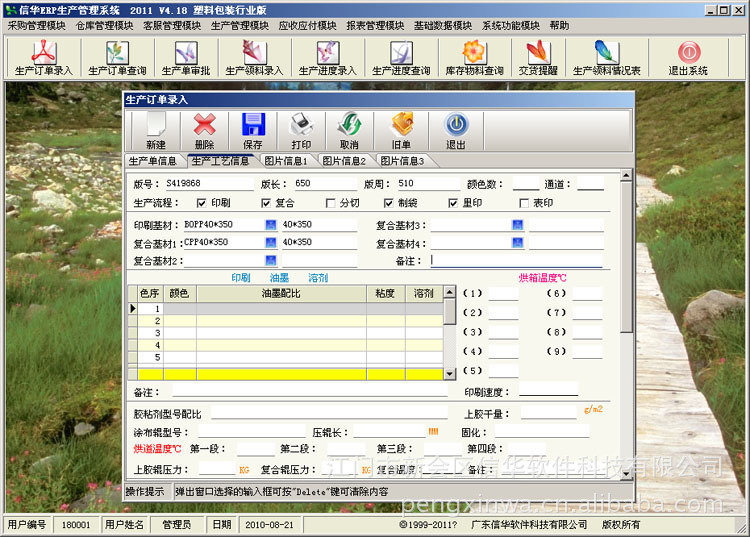Open lookup button beside 复合基材3 field
The width and height of the screenshot is (750, 537).
518,225
